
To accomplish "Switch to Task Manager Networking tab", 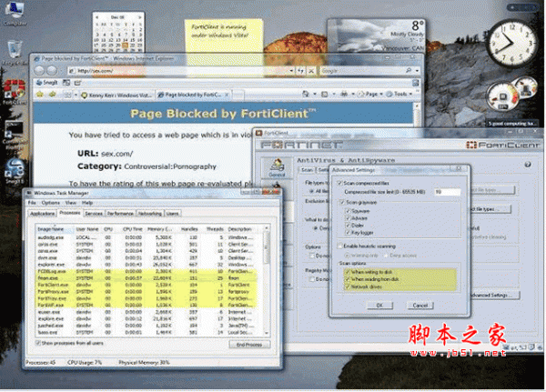I will click(150, 214).
